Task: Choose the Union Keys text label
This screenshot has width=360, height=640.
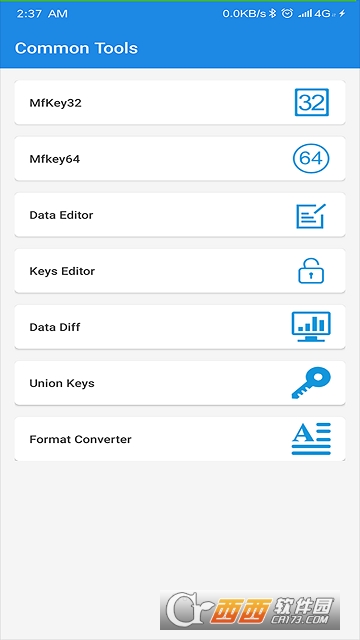Action: (x=62, y=383)
